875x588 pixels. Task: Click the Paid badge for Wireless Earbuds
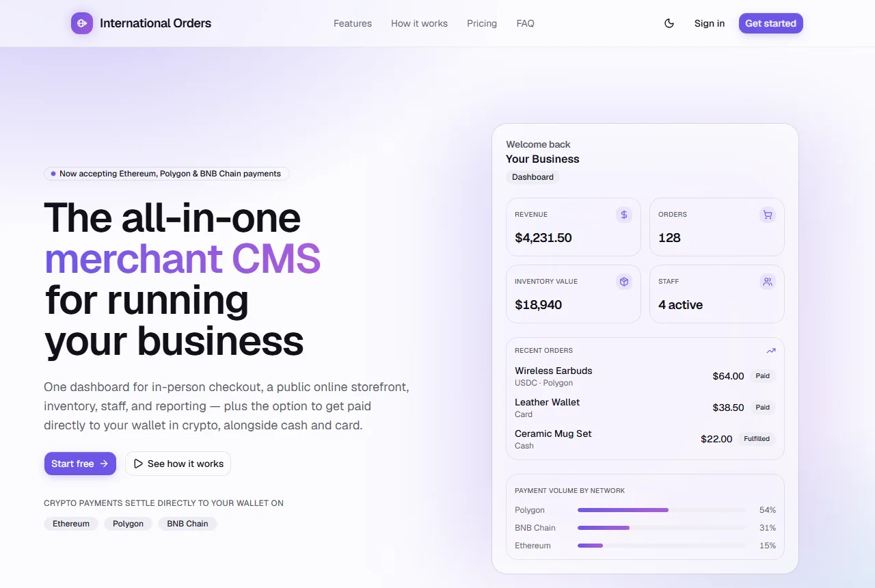click(x=763, y=376)
